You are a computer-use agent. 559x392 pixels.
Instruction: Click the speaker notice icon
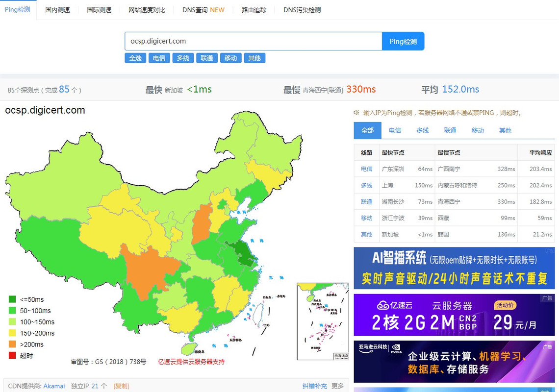click(356, 113)
